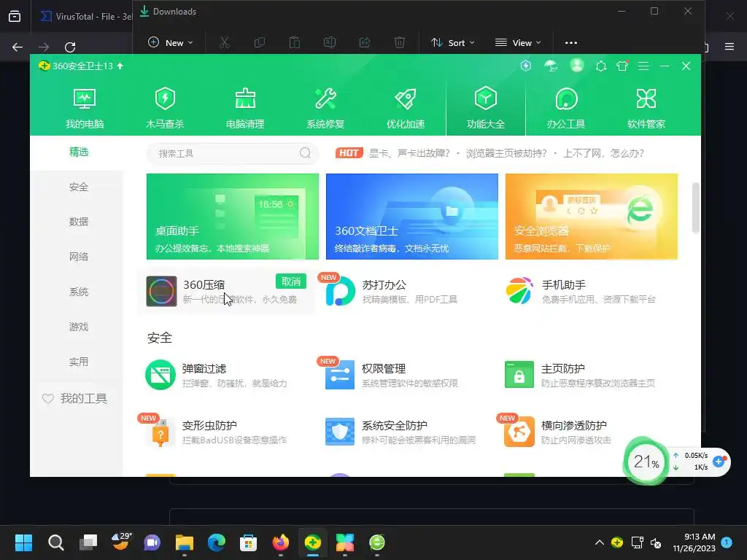This screenshot has width=747, height=560.
Task: Open 苏打办公 tool icon
Action: (x=340, y=291)
